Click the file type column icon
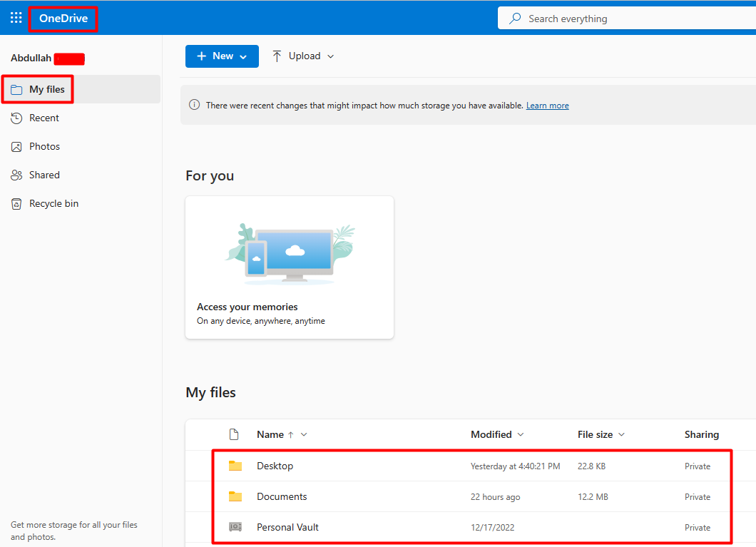 [234, 434]
